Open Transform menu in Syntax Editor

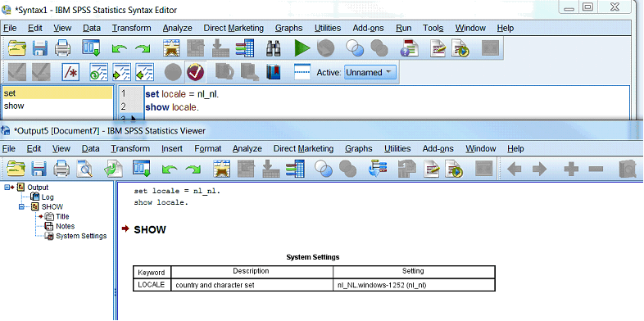click(131, 29)
